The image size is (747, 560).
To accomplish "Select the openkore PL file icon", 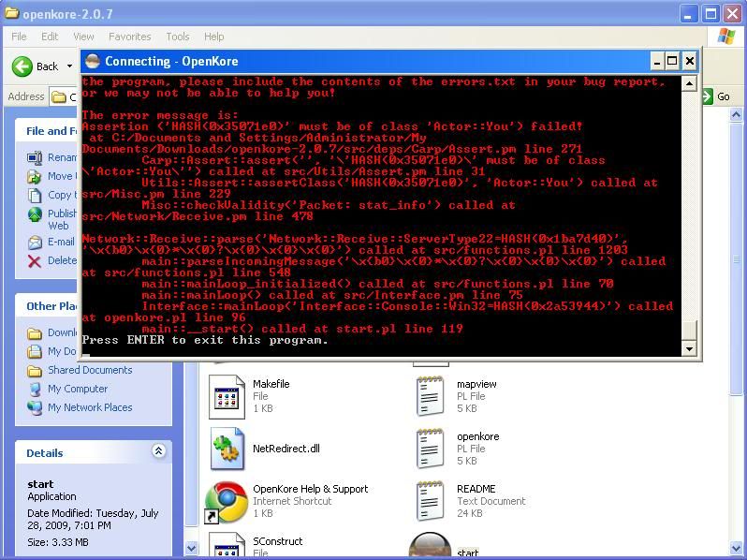I will pos(431,449).
